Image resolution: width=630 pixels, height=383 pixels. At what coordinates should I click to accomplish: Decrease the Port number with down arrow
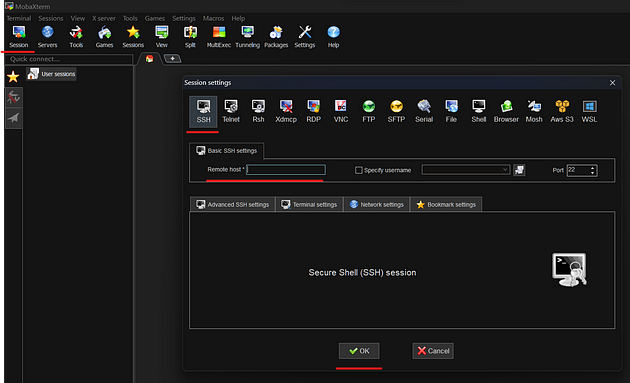click(593, 173)
